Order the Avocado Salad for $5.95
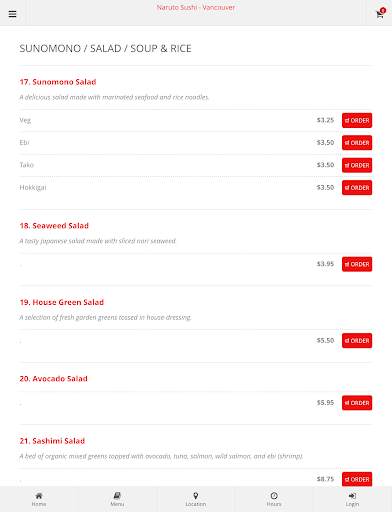Image resolution: width=392 pixels, height=512 pixels. (x=357, y=403)
